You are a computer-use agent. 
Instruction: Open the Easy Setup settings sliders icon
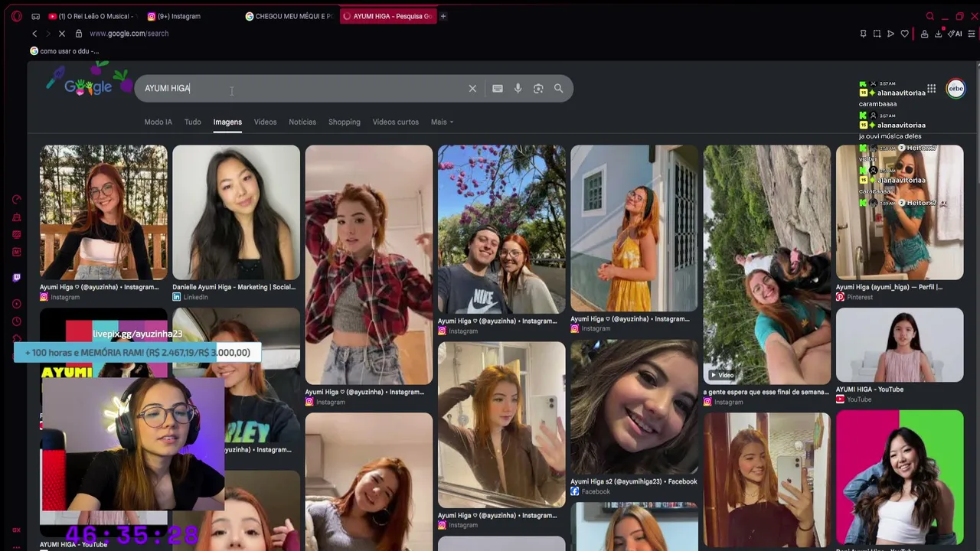pos(972,34)
